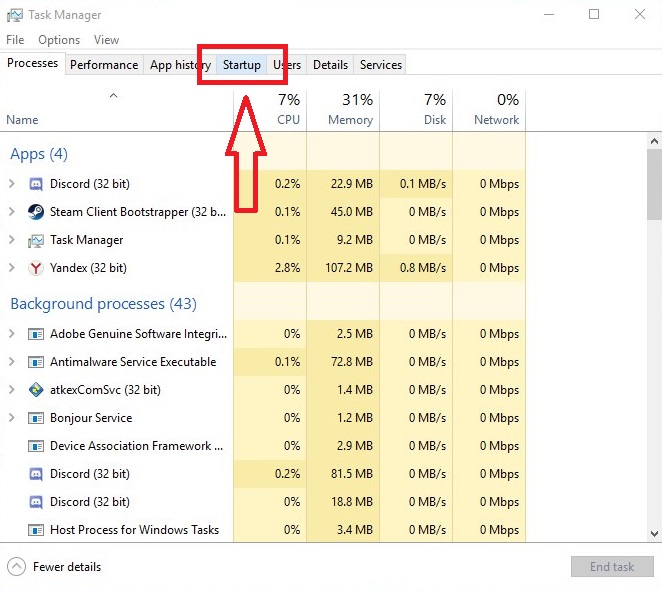662x591 pixels.
Task: Switch to the Performance tab
Action: pyautogui.click(x=104, y=65)
